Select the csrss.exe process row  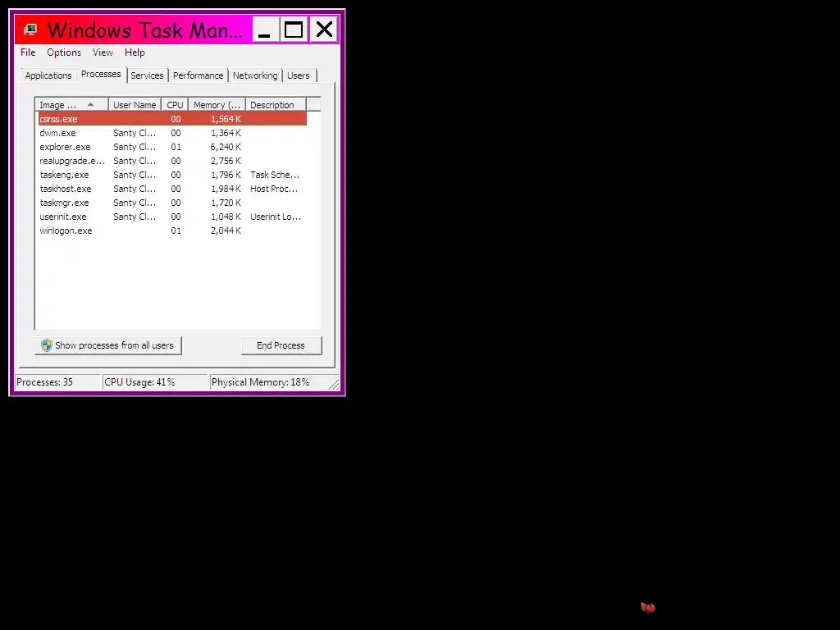click(172, 119)
